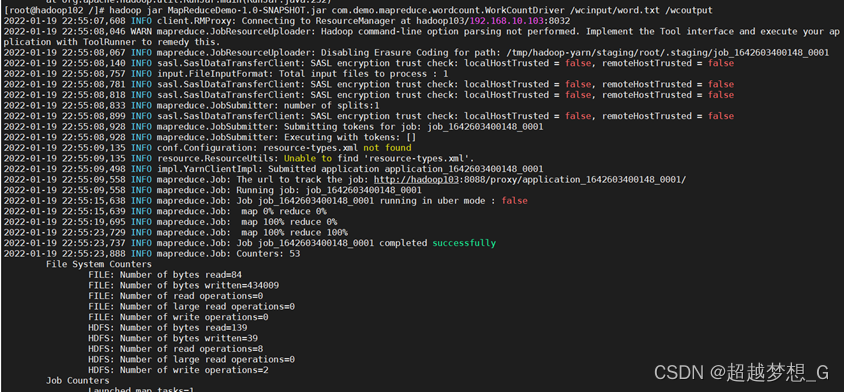The width and height of the screenshot is (844, 392).
Task: Select 'HDFS: Number of write operations=2'
Action: click(178, 370)
